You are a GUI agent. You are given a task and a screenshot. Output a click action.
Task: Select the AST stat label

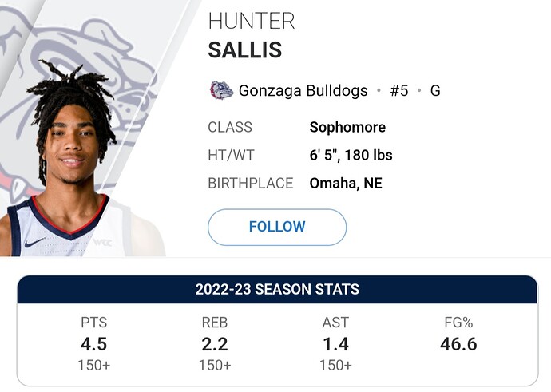coord(336,323)
